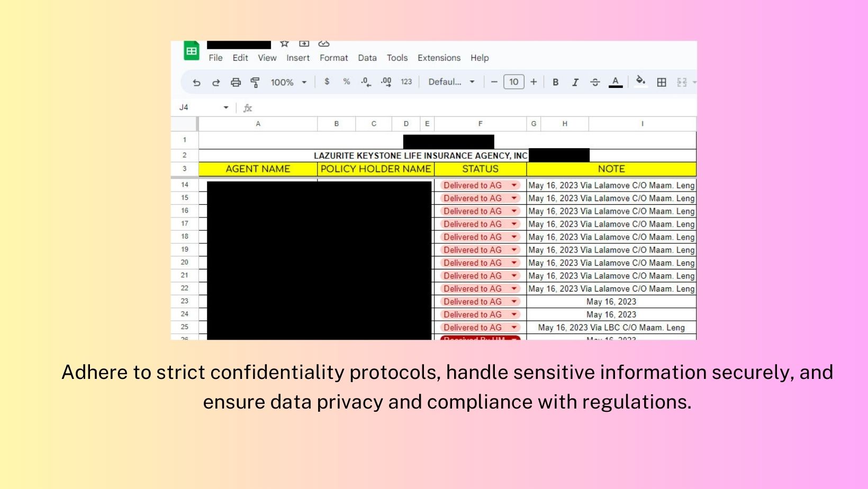This screenshot has height=489, width=868.
Task: Open the zoom 100% dropdown
Action: click(288, 83)
